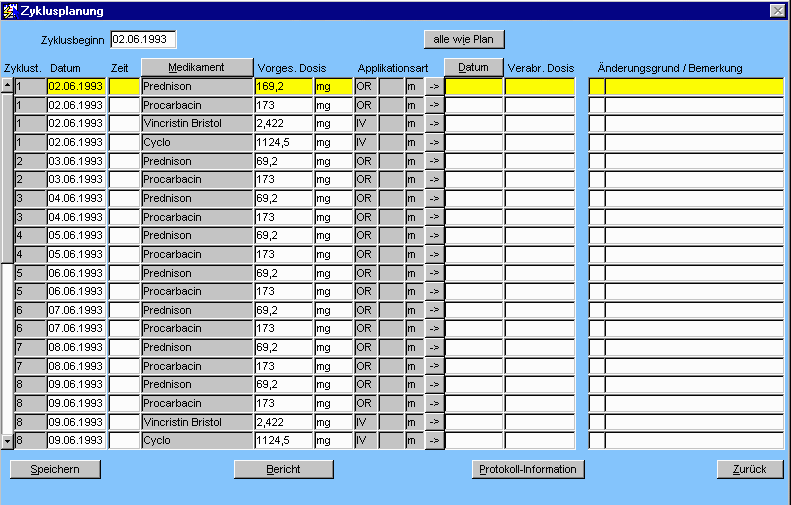This screenshot has height=505, width=791.
Task: Hit the arrow button for Prednison on 05.06.1993
Action: click(x=434, y=236)
